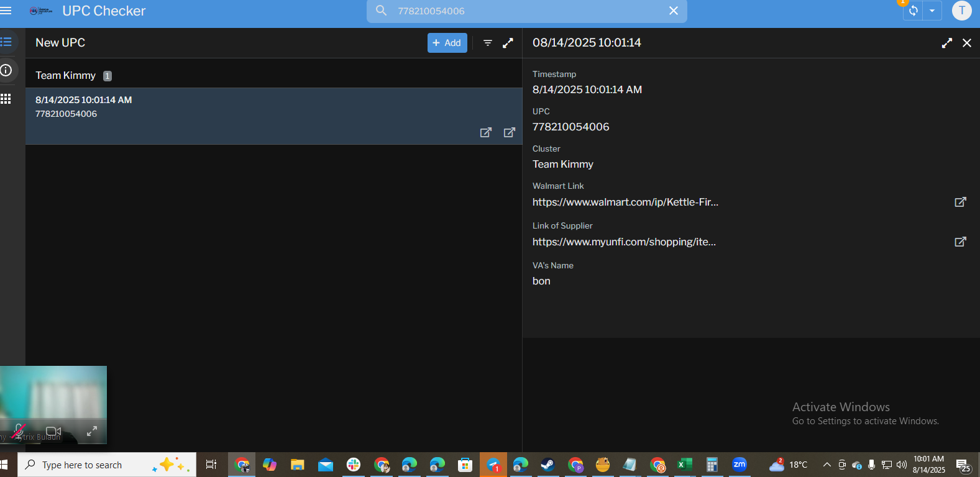Image resolution: width=980 pixels, height=477 pixels.
Task: Unmute the microphone in video overlay
Action: pyautogui.click(x=19, y=430)
